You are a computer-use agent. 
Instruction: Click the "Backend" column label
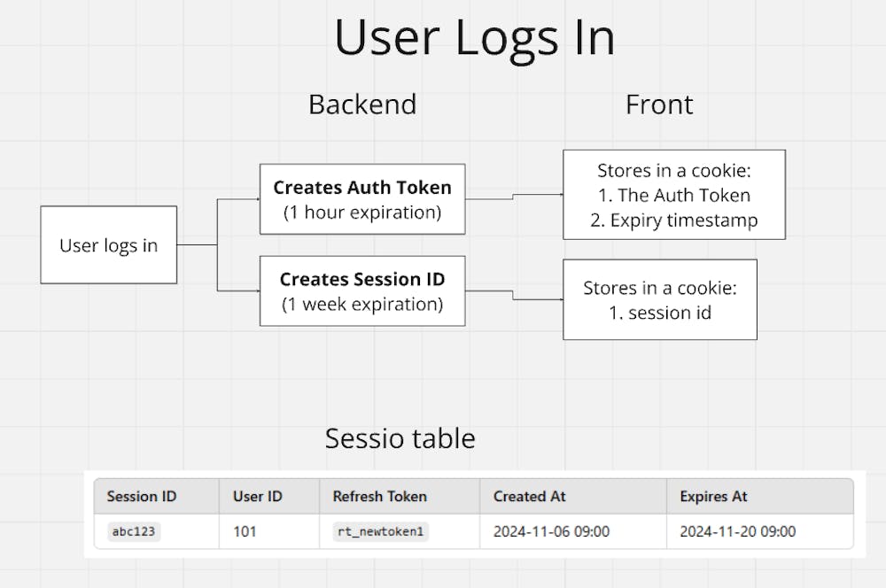click(361, 104)
